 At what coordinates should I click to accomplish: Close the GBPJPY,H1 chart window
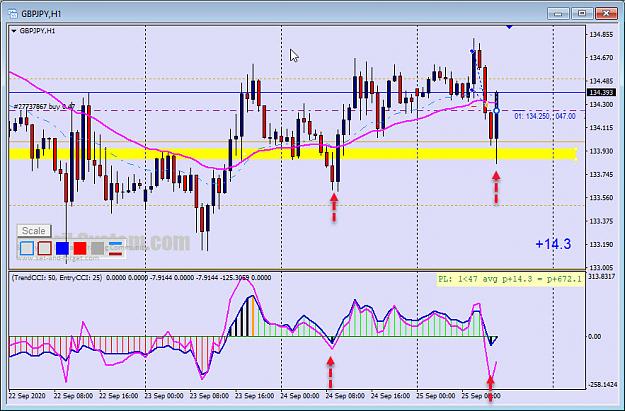[x=606, y=14]
